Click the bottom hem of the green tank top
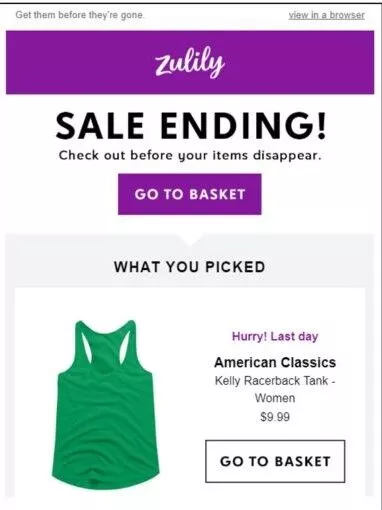The image size is (382, 510). [x=106, y=480]
